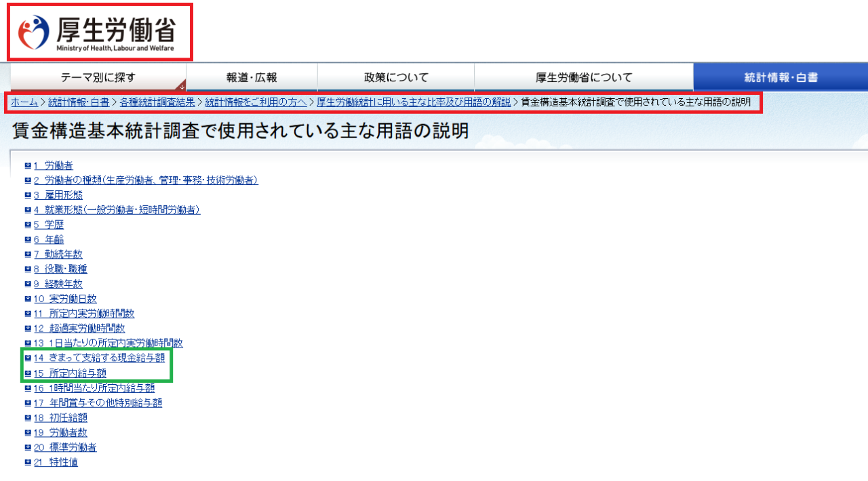Go to ホーム in the breadcrumb
Screen dimensions: 868x481
(x=24, y=102)
